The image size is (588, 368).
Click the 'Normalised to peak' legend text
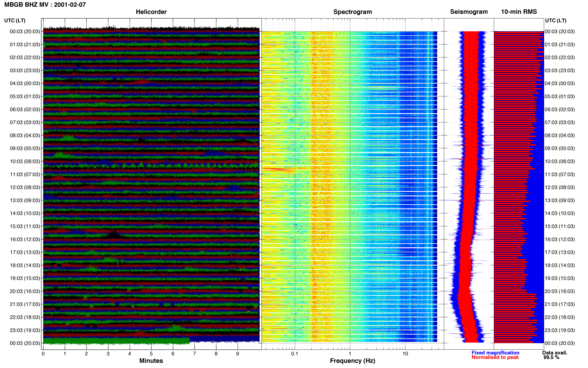click(x=495, y=357)
